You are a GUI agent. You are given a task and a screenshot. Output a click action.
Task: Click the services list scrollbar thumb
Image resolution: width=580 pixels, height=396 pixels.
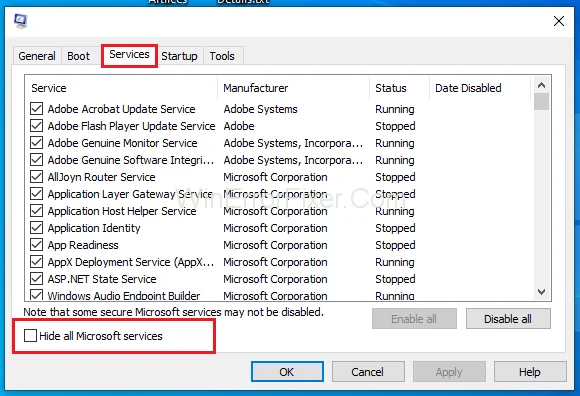[542, 102]
